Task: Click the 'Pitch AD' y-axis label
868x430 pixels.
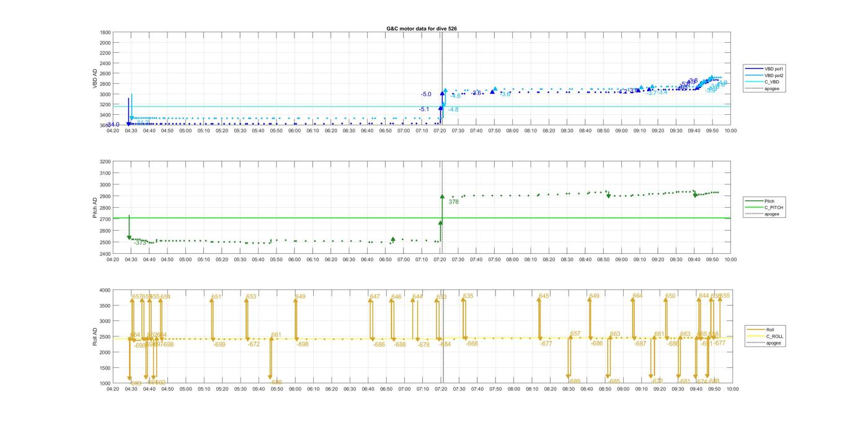Action: point(95,207)
